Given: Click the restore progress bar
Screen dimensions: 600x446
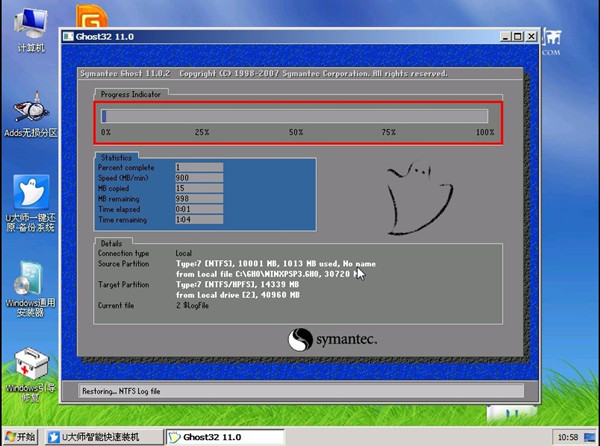Looking at the screenshot, I should click(294, 116).
